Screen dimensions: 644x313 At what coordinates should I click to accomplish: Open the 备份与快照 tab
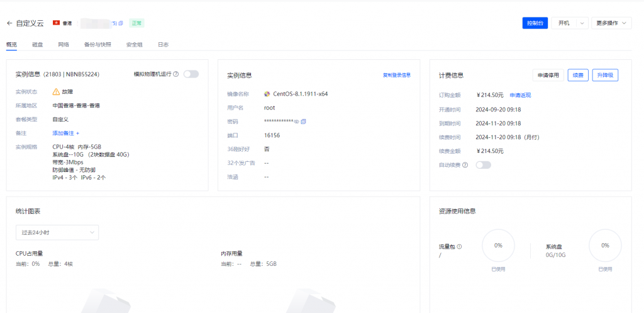(97, 45)
